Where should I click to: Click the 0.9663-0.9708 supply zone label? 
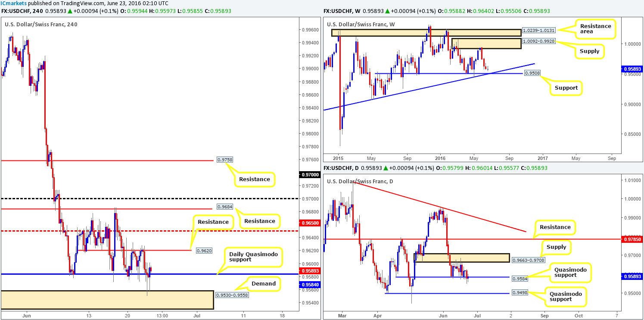point(529,260)
